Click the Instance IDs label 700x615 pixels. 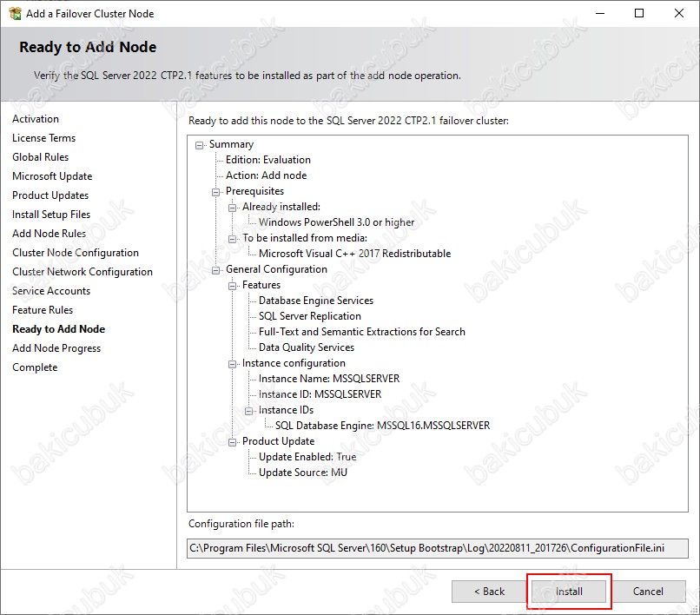[x=286, y=410]
